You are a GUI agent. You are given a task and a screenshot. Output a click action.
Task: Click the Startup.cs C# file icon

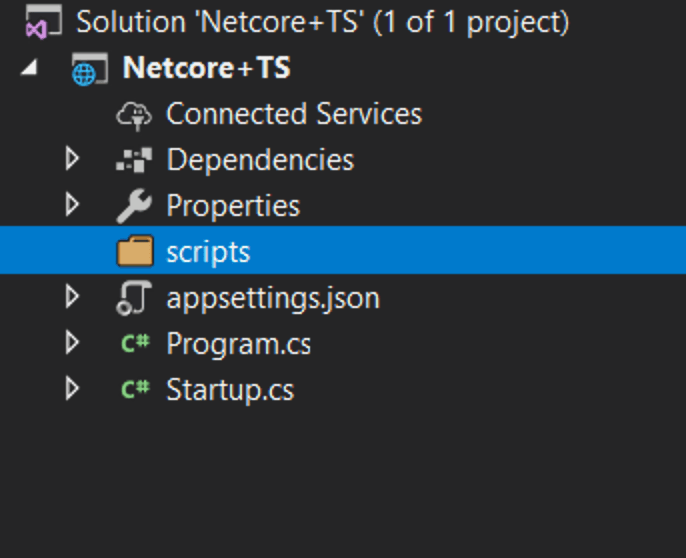point(134,389)
